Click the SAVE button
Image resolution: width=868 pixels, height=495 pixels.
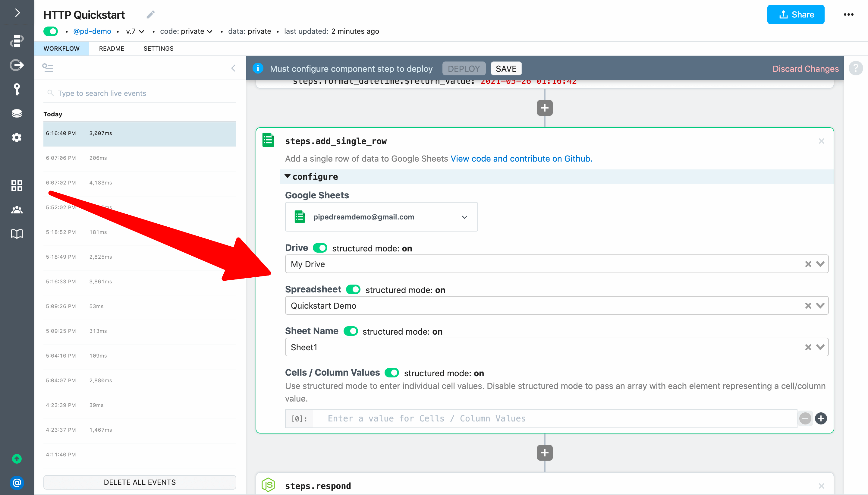(x=506, y=69)
